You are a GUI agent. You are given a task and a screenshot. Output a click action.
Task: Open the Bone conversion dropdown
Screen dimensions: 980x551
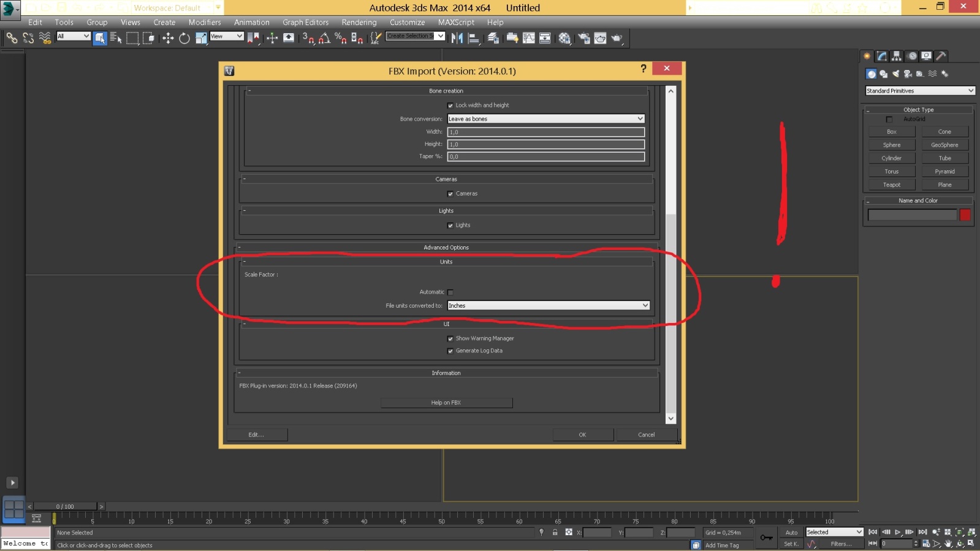point(545,119)
